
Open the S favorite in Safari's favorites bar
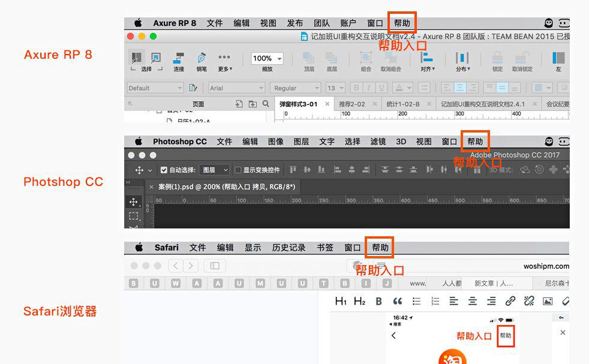[x=133, y=283]
